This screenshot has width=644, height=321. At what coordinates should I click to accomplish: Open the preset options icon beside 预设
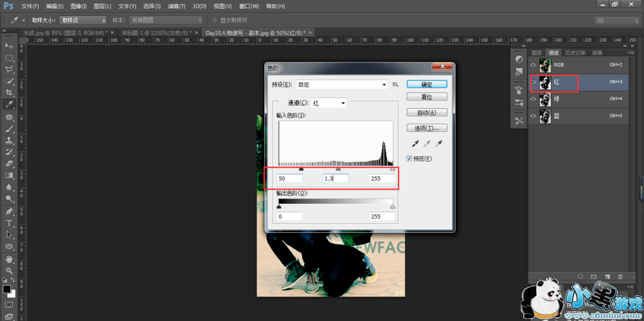395,84
